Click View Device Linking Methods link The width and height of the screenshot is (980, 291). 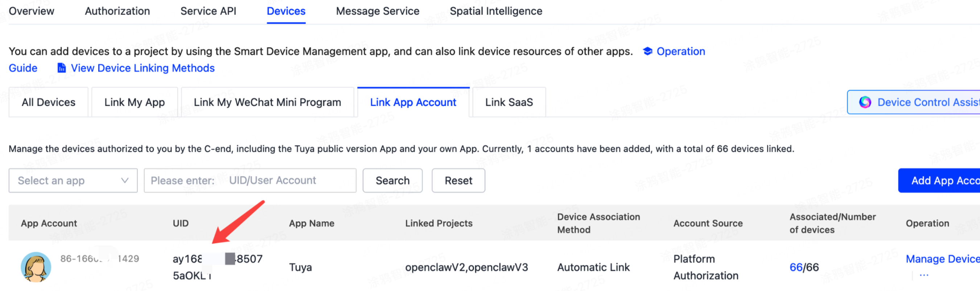142,68
